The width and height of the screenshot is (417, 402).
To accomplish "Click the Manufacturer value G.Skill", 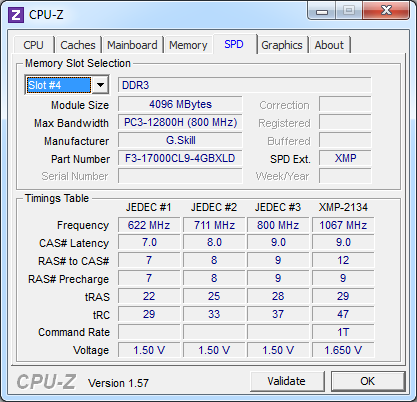I will 180,140.
